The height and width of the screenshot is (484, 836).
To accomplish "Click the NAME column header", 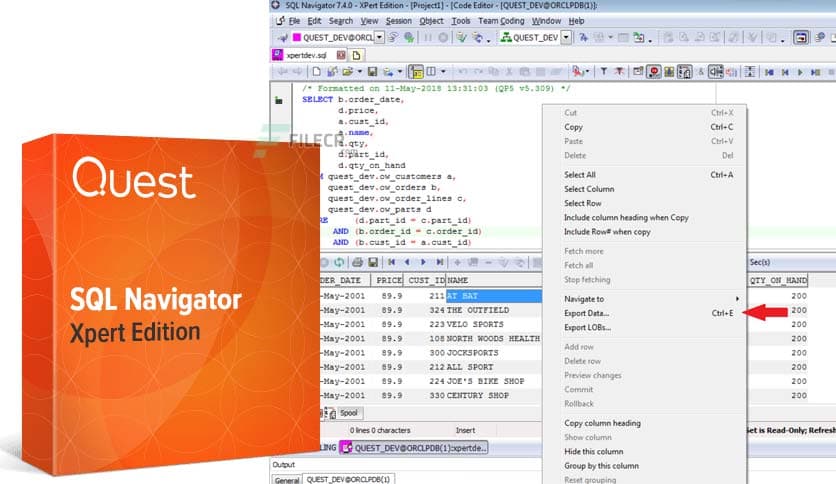I will [494, 280].
